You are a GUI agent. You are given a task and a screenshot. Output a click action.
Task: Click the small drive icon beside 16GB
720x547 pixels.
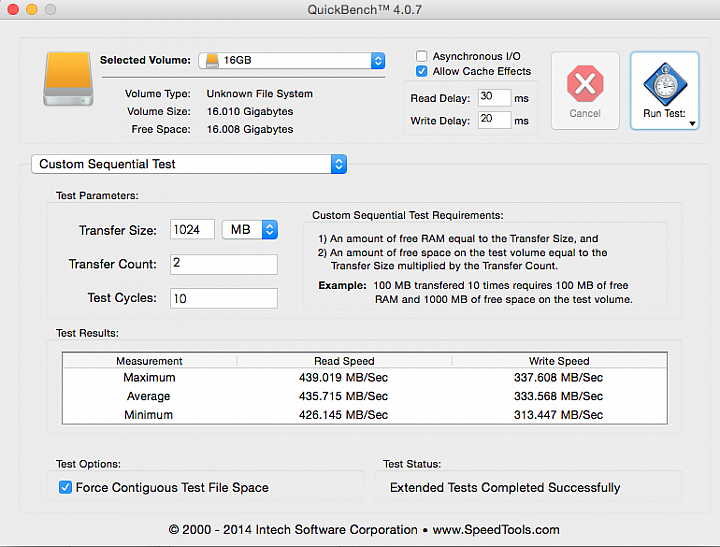point(212,61)
